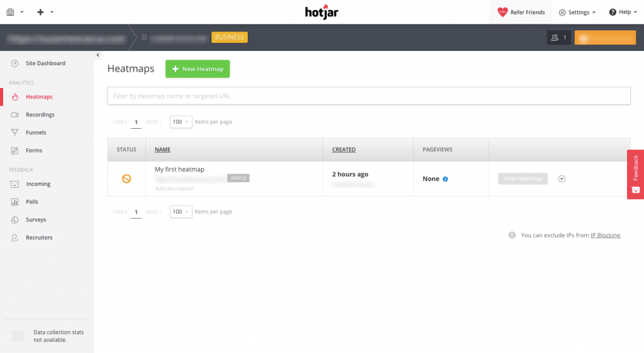This screenshot has width=644, height=353.
Task: Open My first heatmap options arrow
Action: [562, 179]
